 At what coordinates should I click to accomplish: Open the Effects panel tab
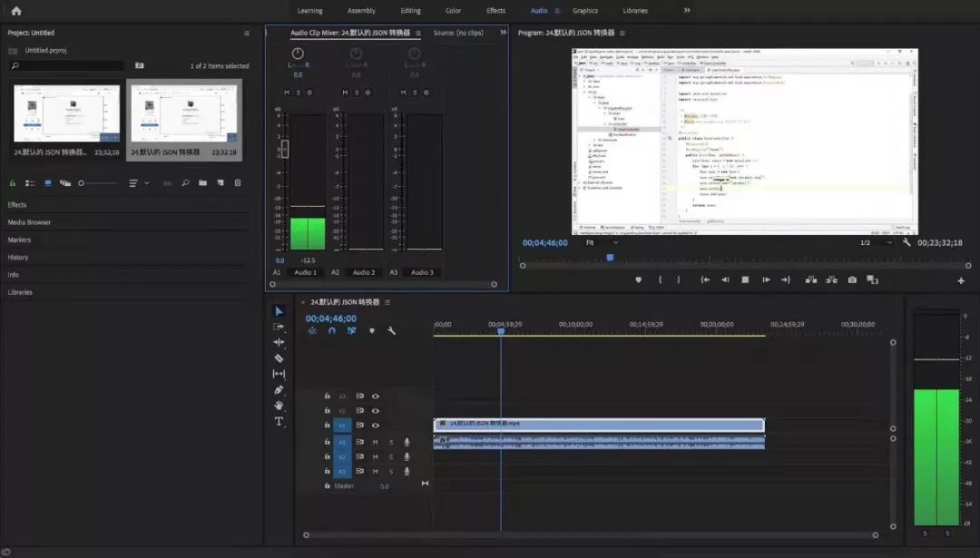coord(17,205)
